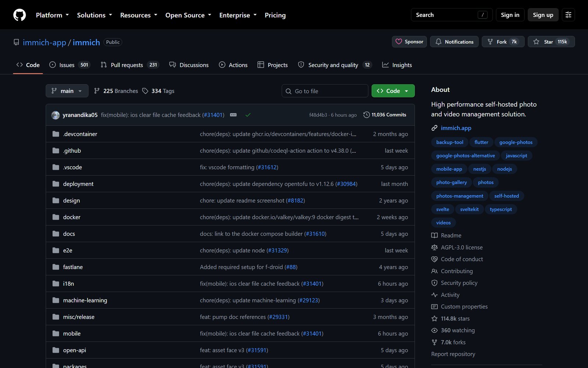Open the fastlane folder
Screen dimensions: 588x368
pos(73,267)
